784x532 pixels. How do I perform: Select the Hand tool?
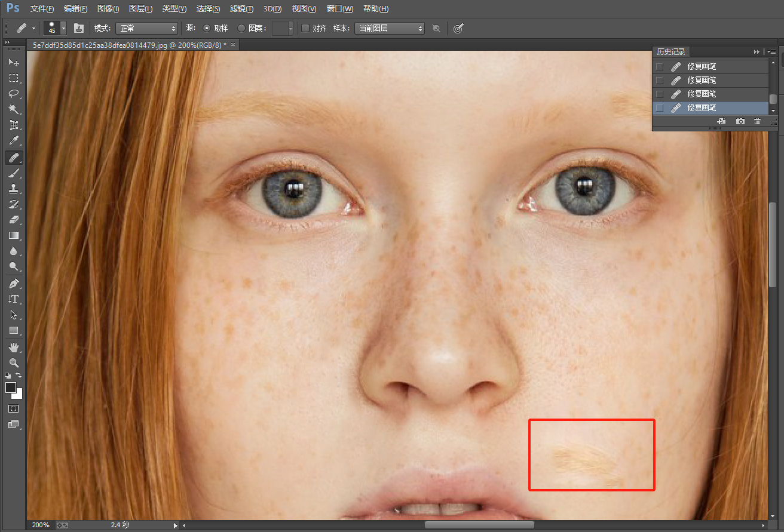(x=14, y=347)
